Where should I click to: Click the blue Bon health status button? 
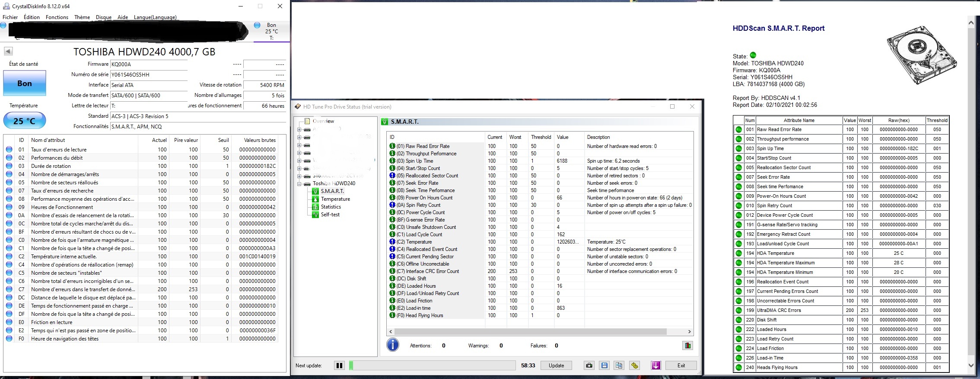click(x=25, y=84)
